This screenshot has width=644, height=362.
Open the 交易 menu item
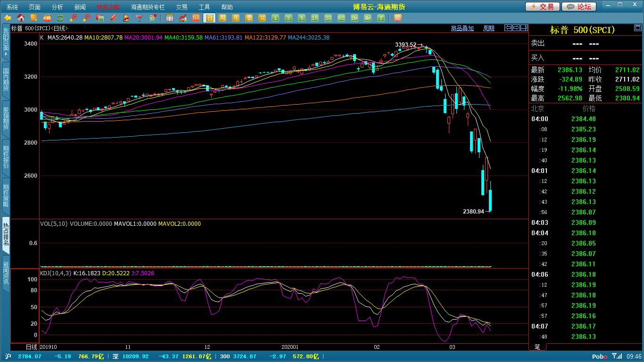[x=182, y=7]
